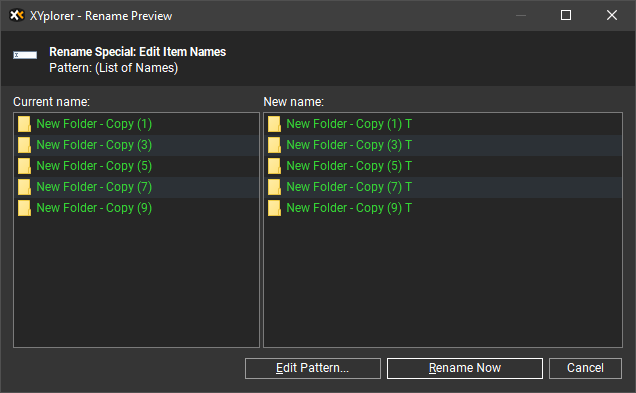Click folder icon of current name Copy (9)
Image resolution: width=636 pixels, height=393 pixels.
(x=24, y=208)
